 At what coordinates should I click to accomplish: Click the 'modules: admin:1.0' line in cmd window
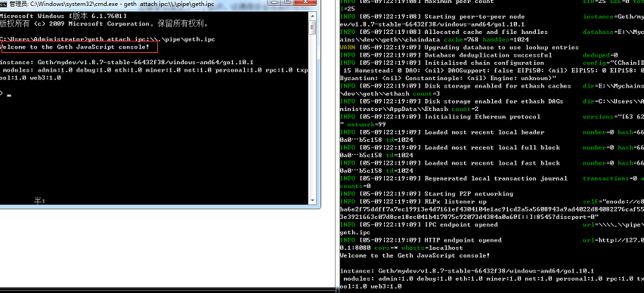coord(154,70)
